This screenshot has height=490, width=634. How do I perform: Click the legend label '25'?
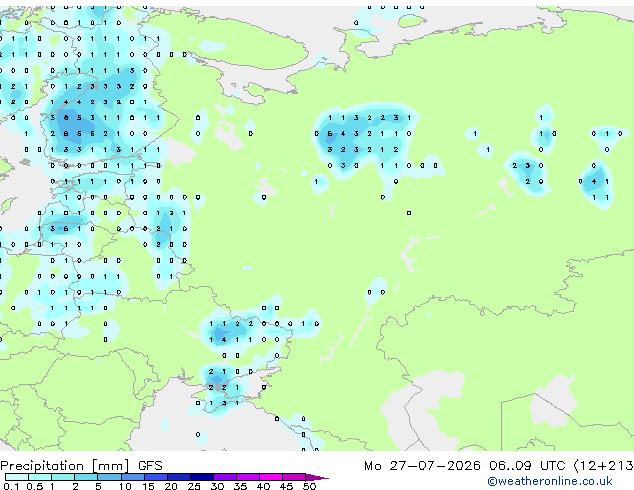click(x=194, y=486)
